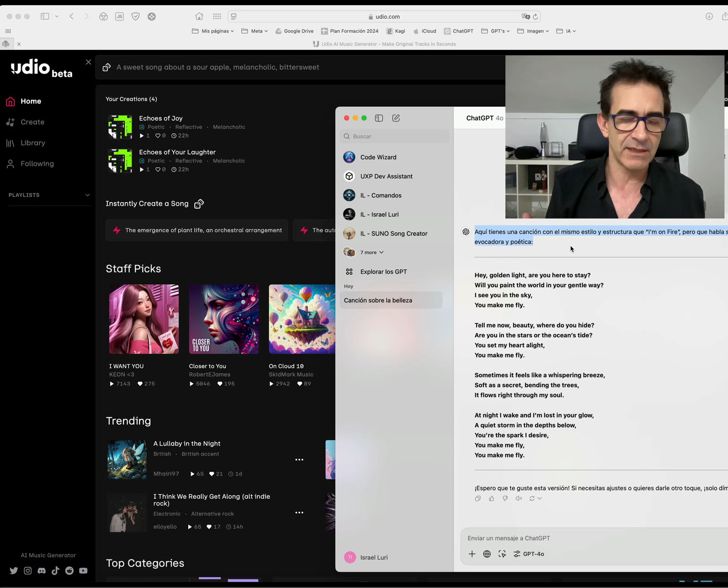The image size is (728, 588).
Task: Open Udio TikTok icon
Action: pyautogui.click(x=55, y=571)
